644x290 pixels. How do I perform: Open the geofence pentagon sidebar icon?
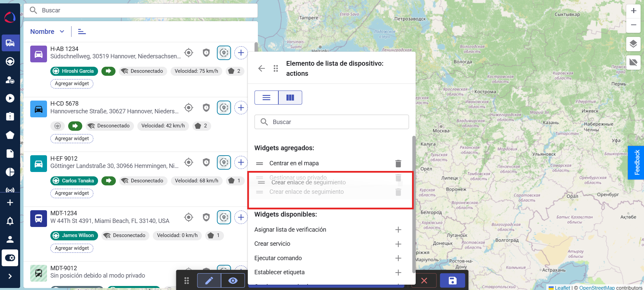[x=10, y=135]
